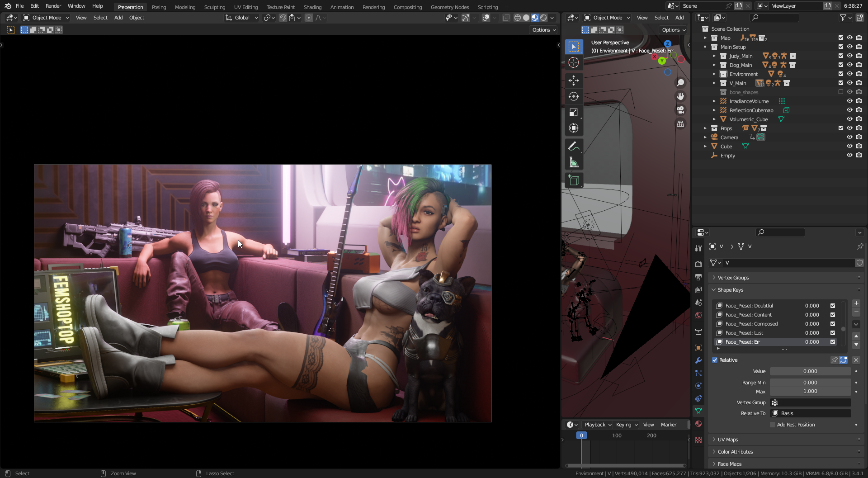This screenshot has width=868, height=478.
Task: Open the Object Constraints properties tab
Action: tap(698, 398)
